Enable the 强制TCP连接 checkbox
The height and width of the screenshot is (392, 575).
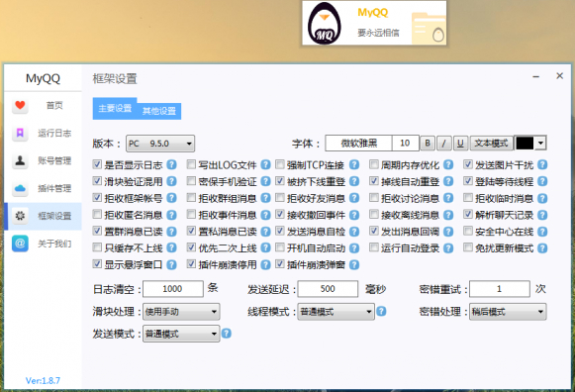click(x=280, y=164)
